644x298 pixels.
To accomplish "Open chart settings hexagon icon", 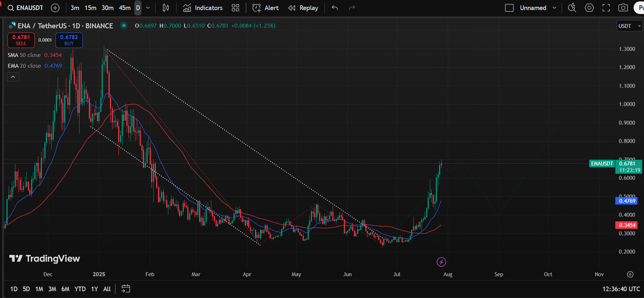I will (x=589, y=8).
